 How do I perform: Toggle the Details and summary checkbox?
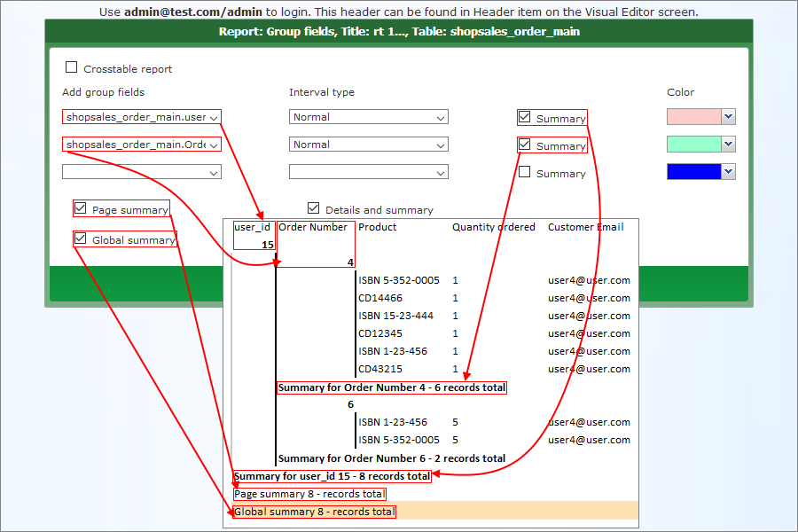tap(313, 208)
